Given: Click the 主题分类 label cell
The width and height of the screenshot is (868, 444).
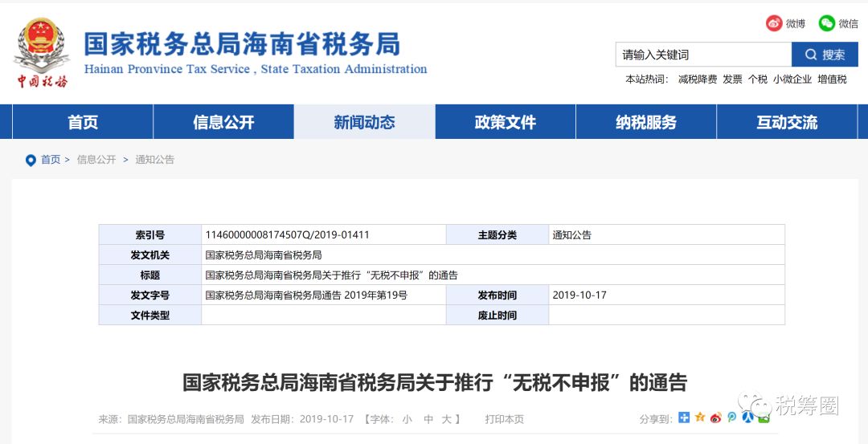Looking at the screenshot, I should [x=497, y=235].
